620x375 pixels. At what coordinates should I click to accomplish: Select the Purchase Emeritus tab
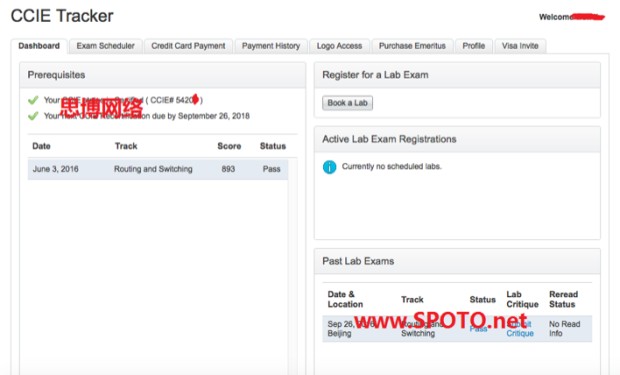point(412,46)
